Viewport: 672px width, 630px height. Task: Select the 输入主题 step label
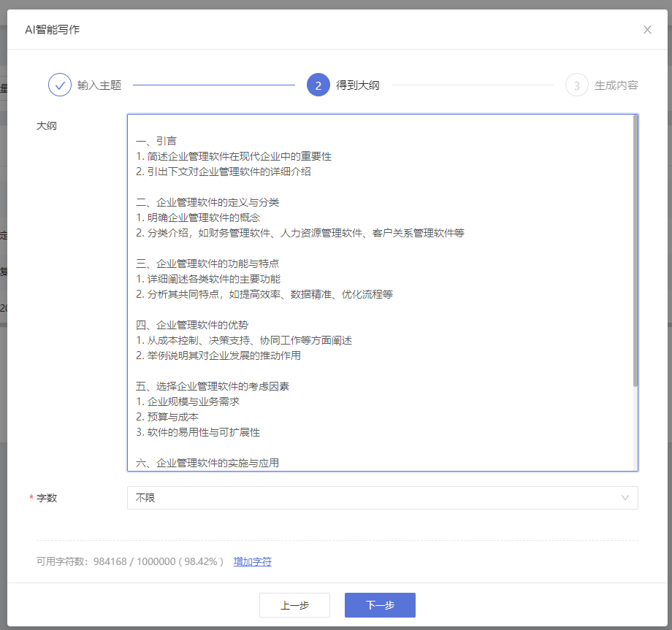point(99,85)
